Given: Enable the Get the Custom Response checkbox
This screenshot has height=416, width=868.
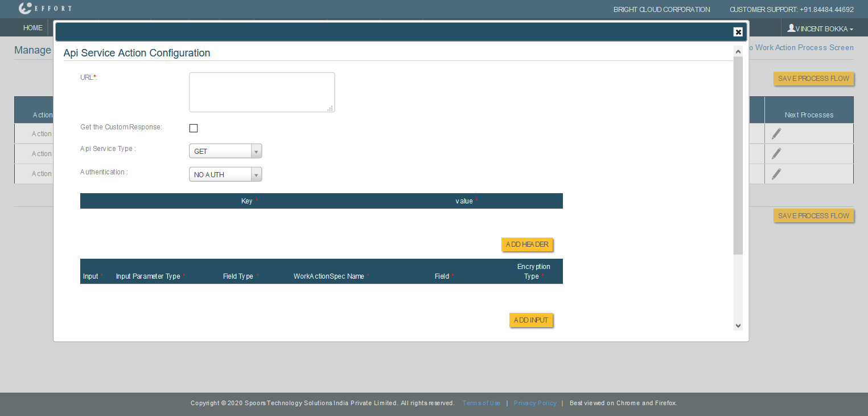Looking at the screenshot, I should click(194, 128).
